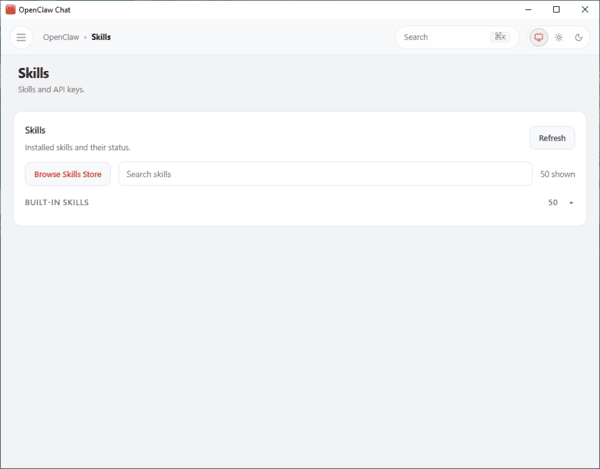Maximize the OpenClaw Chat window
This screenshot has height=469, width=600.
[556, 9]
